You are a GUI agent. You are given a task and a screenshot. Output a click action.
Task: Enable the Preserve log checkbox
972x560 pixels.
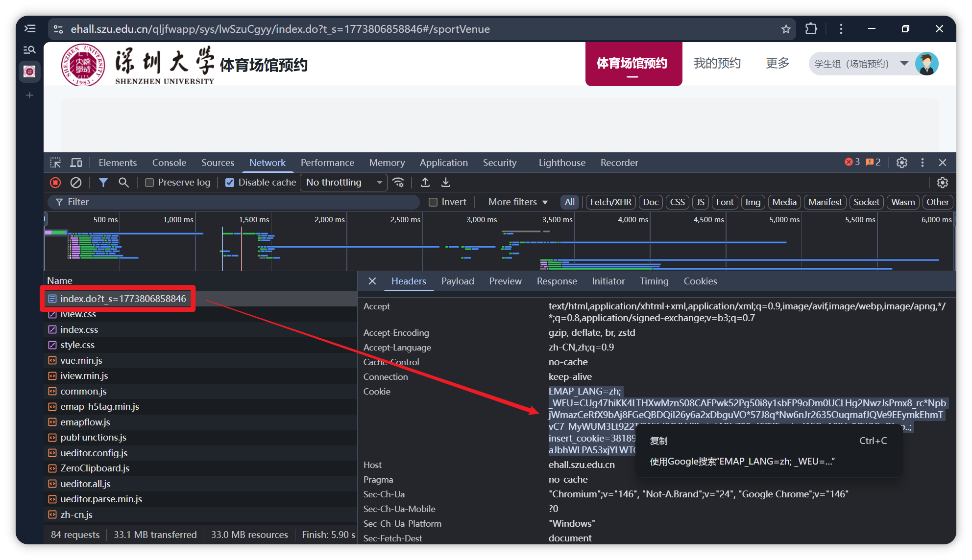tap(150, 183)
